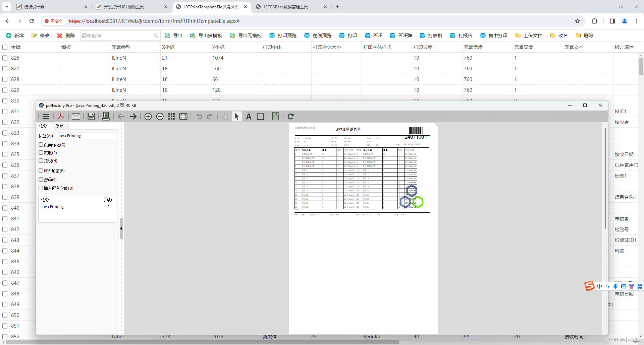644x345 pixels.
Task: Switch to the 任务 tab in pdfFactory
Action: point(43,126)
